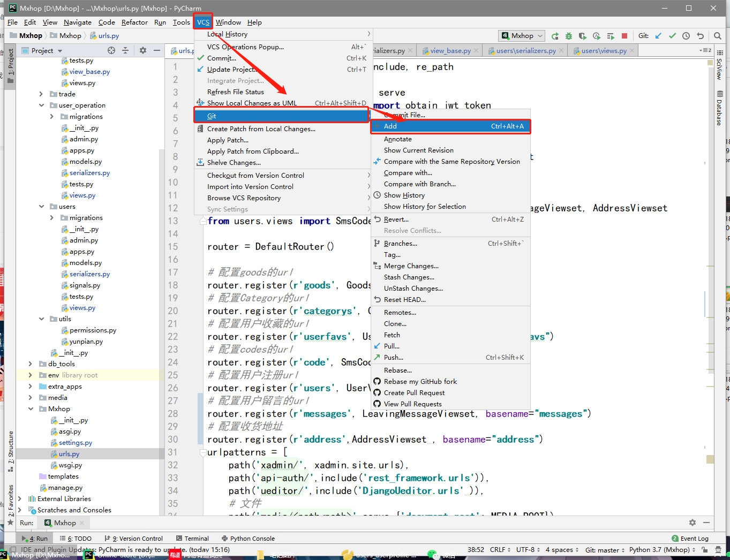The height and width of the screenshot is (560, 730).
Task: Collapse the users folder
Action: [x=41, y=207]
